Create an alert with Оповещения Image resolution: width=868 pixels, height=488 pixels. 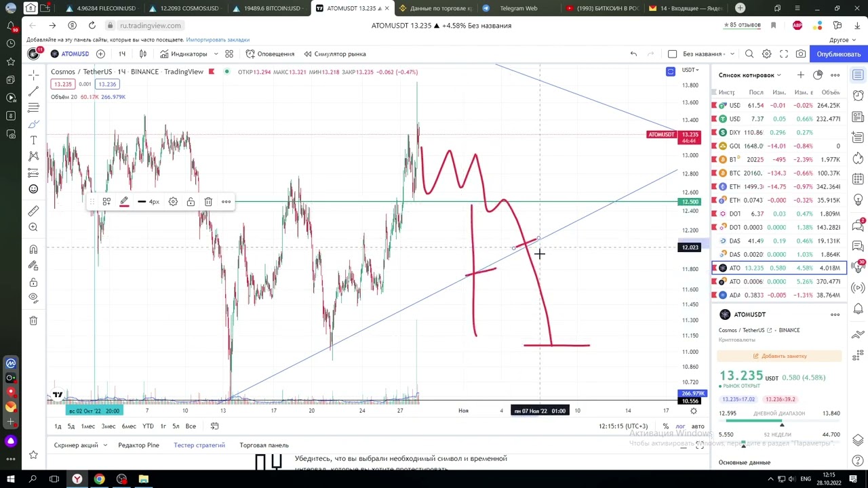[x=270, y=54]
